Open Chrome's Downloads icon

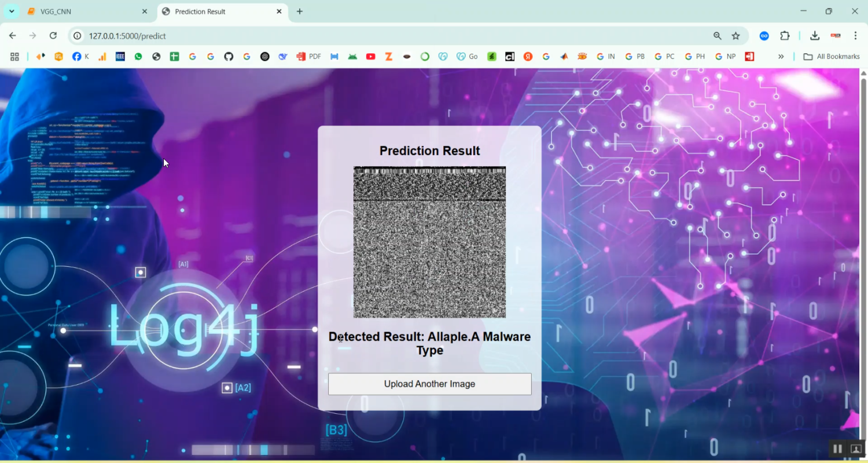pyautogui.click(x=814, y=35)
